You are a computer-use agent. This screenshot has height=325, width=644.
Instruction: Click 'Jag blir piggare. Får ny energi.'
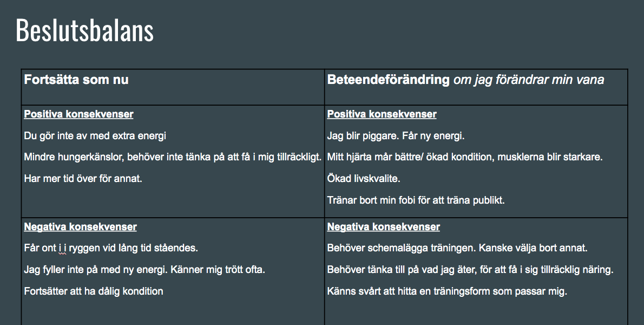[396, 136]
